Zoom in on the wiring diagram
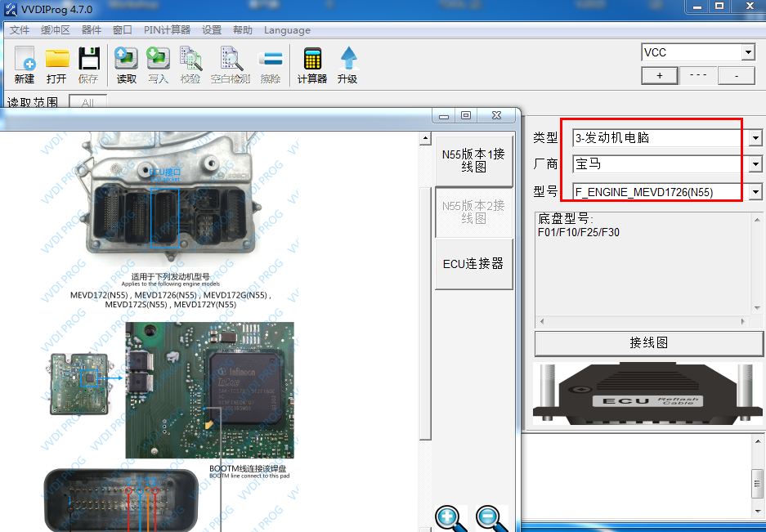Image resolution: width=766 pixels, height=532 pixels. point(450,517)
